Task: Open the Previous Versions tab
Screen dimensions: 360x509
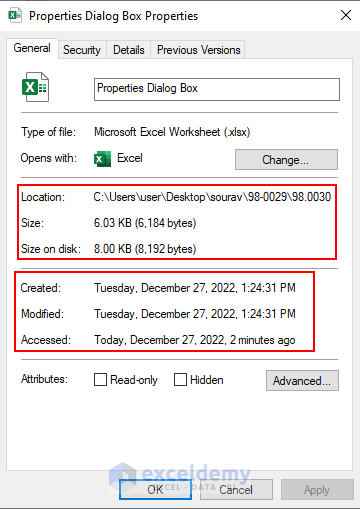Action: 199,50
